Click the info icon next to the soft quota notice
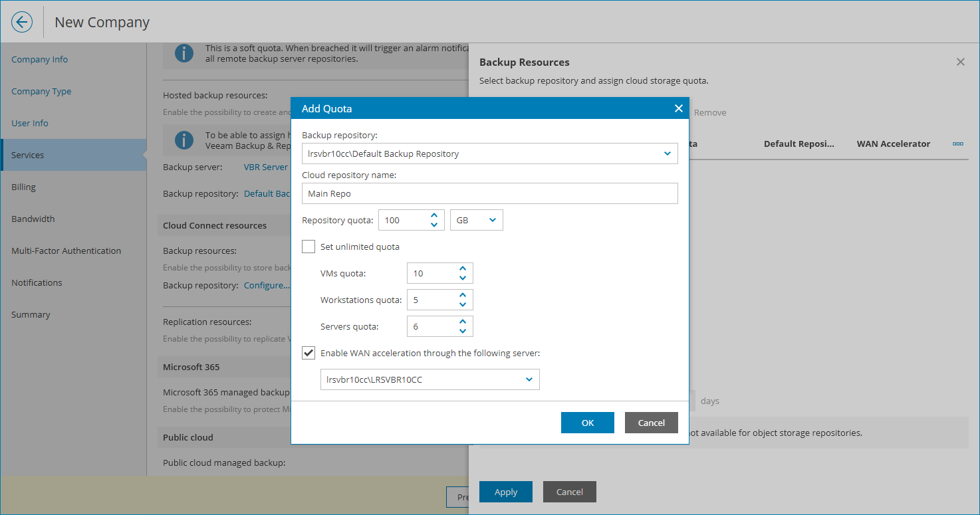Viewport: 980px width, 515px height. [x=184, y=53]
